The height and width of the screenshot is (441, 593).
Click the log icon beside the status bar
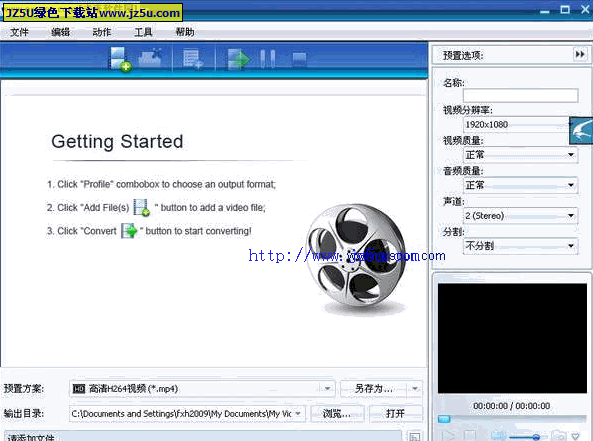(x=414, y=436)
